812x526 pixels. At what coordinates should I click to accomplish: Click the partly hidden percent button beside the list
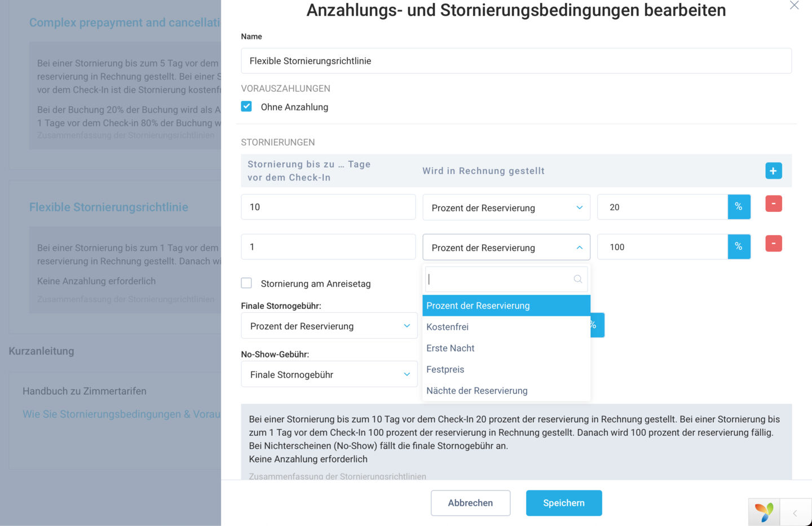(597, 325)
